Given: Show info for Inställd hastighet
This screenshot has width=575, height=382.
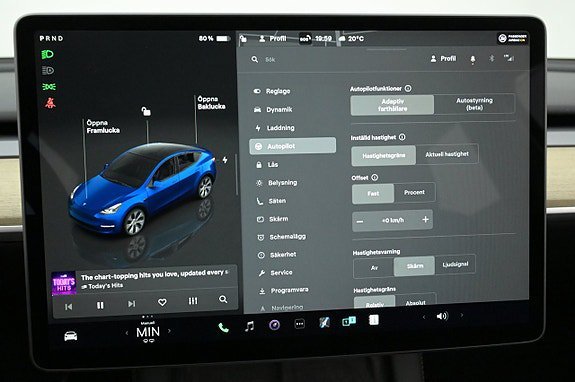Looking at the screenshot, I should click(x=402, y=137).
